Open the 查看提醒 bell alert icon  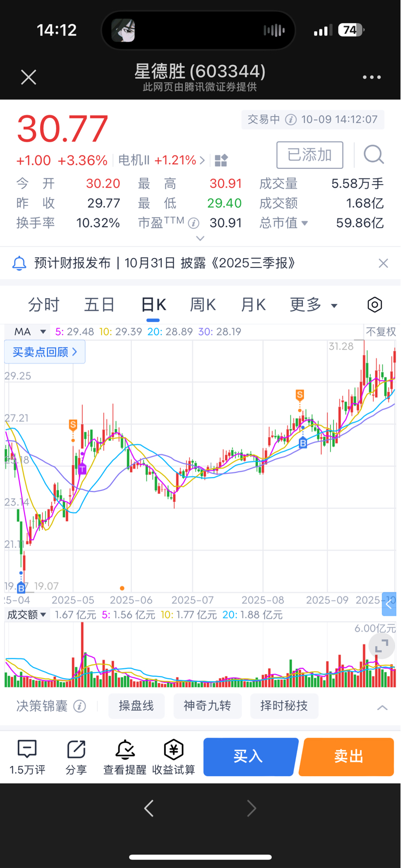[125, 756]
